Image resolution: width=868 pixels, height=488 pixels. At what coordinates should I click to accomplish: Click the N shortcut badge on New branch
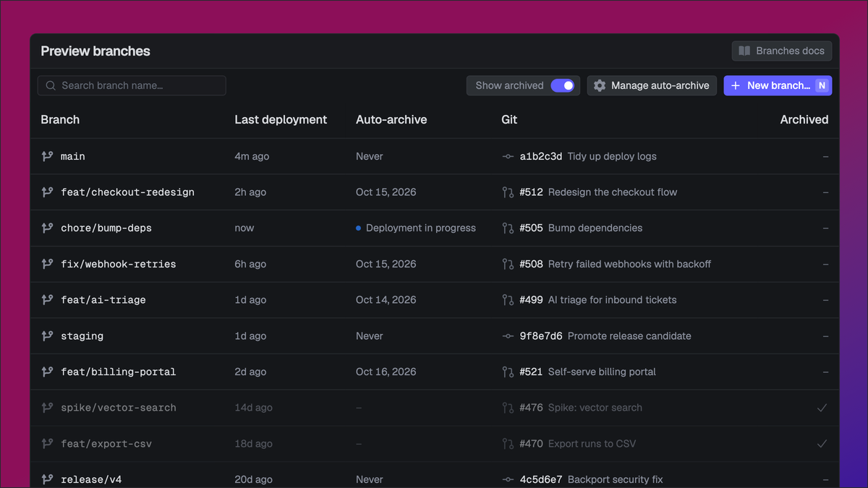click(822, 85)
